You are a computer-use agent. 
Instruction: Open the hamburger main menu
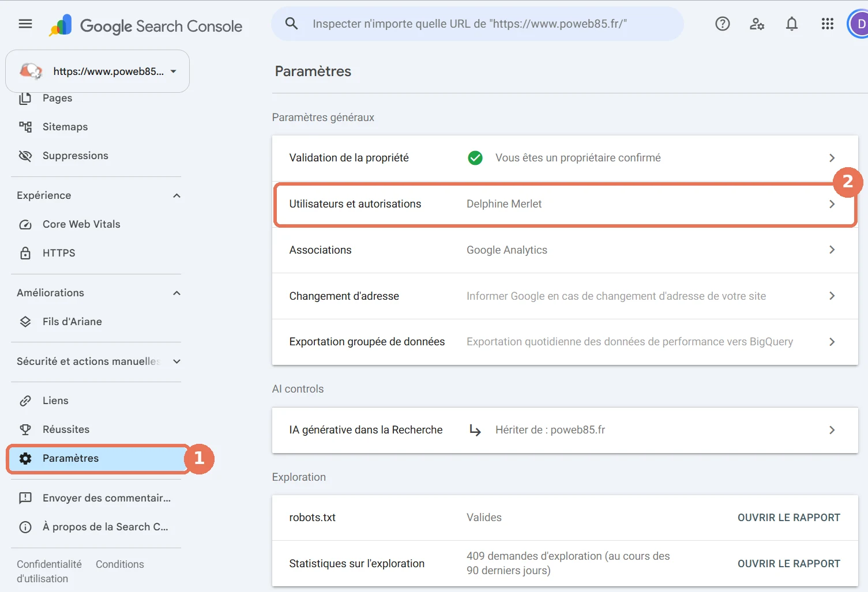25,24
